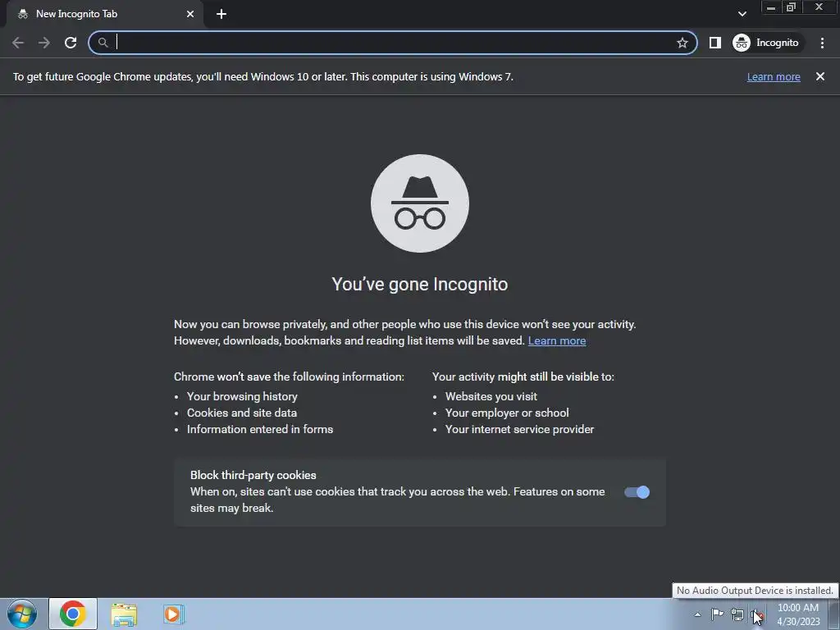Click the muted volume tray icon
This screenshot has height=630, width=840.
tap(756, 615)
